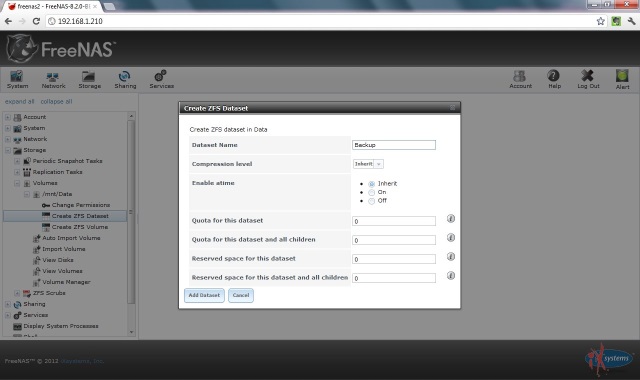
Task: Open a new browser tab
Action: pyautogui.click(x=109, y=7)
